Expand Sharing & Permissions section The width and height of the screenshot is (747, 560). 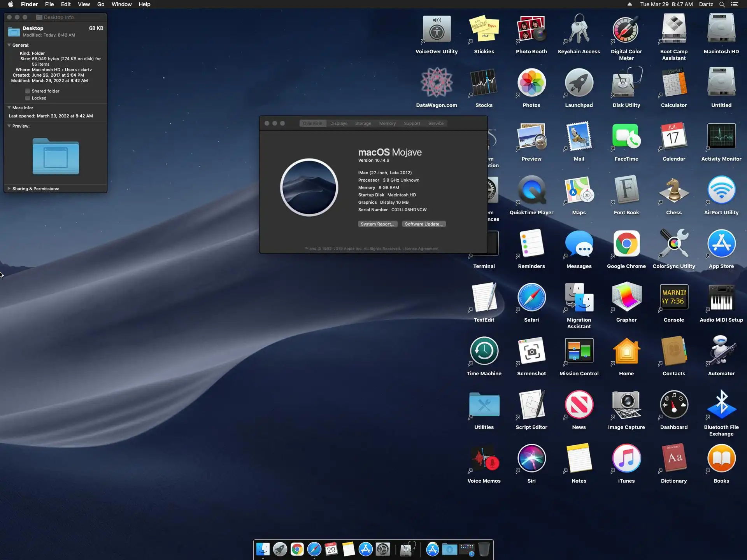coord(9,189)
